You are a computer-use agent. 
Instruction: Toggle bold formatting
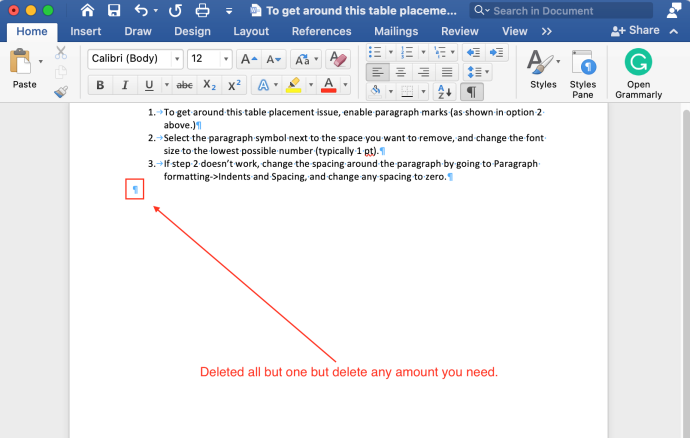pos(100,85)
